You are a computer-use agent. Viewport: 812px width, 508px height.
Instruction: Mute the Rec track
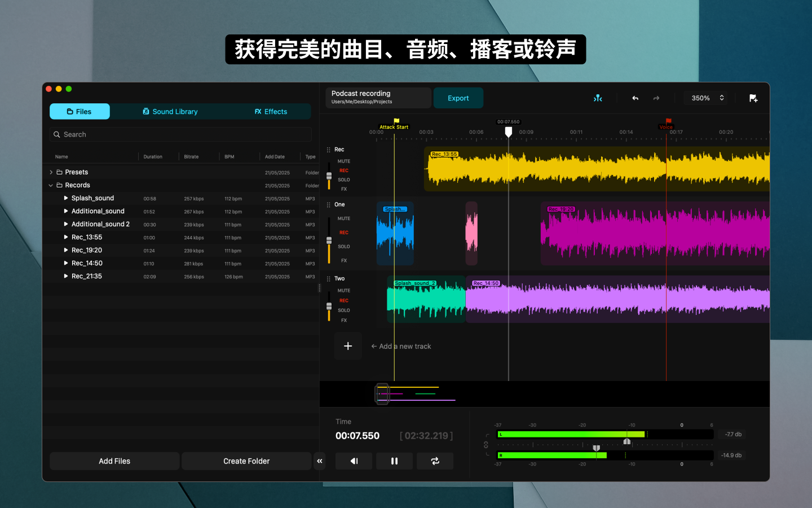coord(344,161)
